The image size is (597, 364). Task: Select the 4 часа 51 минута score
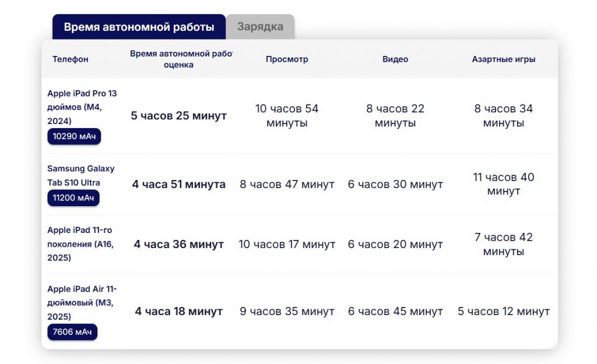[178, 185]
